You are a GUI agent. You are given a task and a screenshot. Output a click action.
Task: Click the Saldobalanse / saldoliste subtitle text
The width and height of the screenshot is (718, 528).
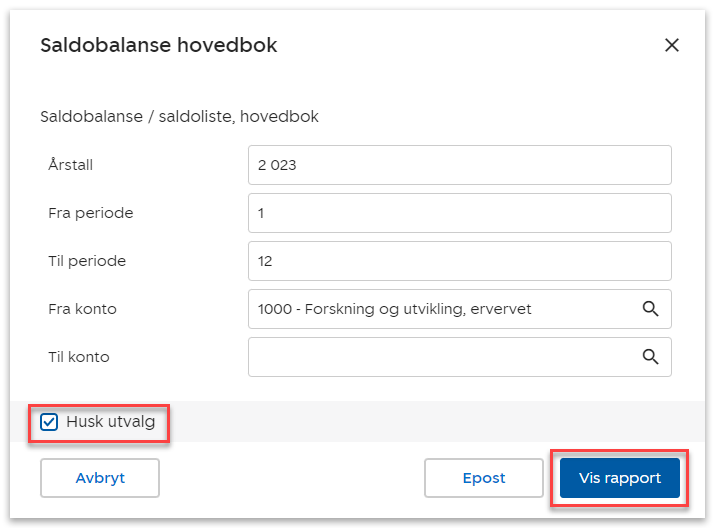pos(179,117)
